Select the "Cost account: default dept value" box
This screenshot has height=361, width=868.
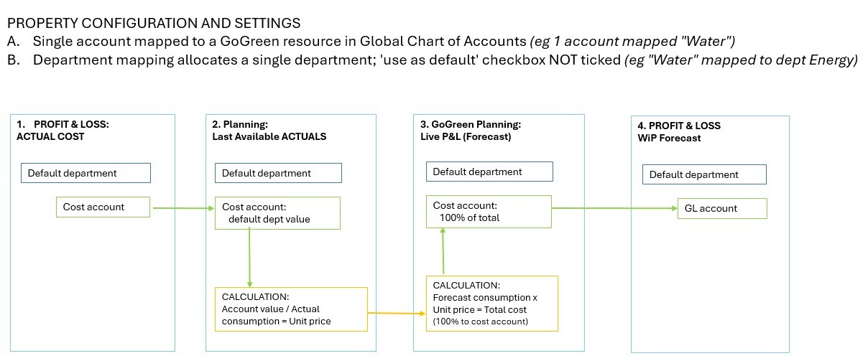(277, 212)
